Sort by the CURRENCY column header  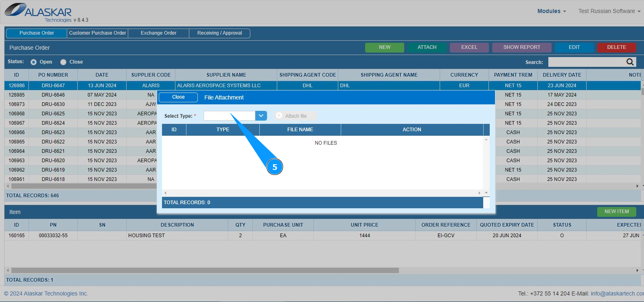coord(464,75)
